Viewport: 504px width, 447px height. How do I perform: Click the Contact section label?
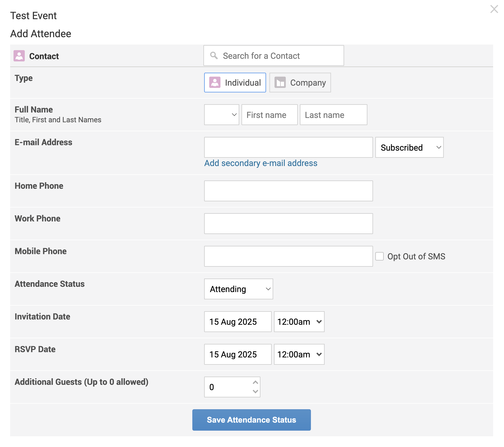(44, 56)
